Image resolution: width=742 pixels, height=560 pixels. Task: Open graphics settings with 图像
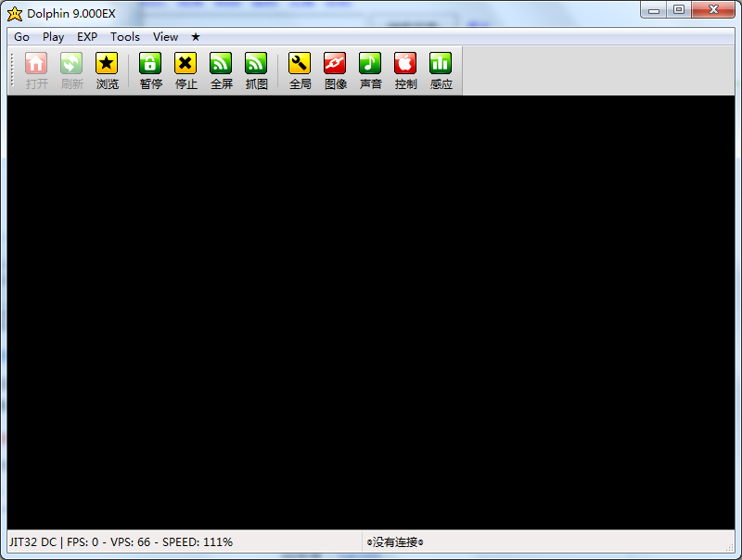pyautogui.click(x=335, y=69)
